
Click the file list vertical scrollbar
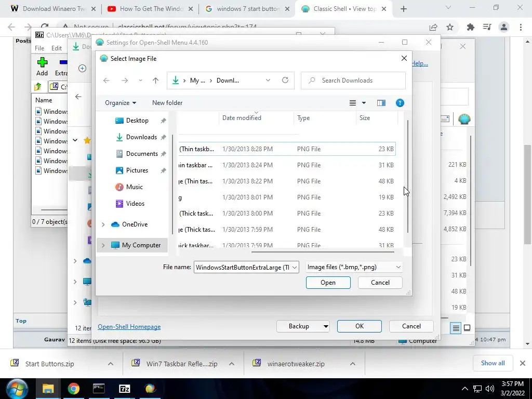[x=407, y=177]
